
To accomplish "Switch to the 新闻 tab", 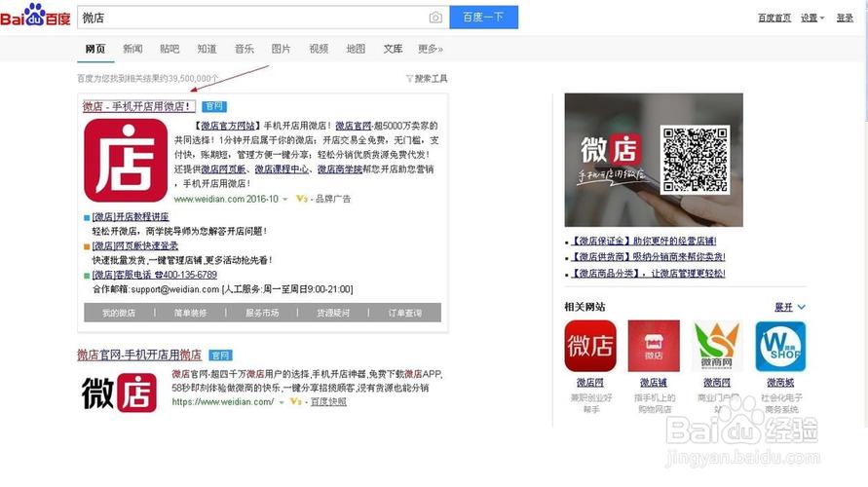I will [x=132, y=49].
